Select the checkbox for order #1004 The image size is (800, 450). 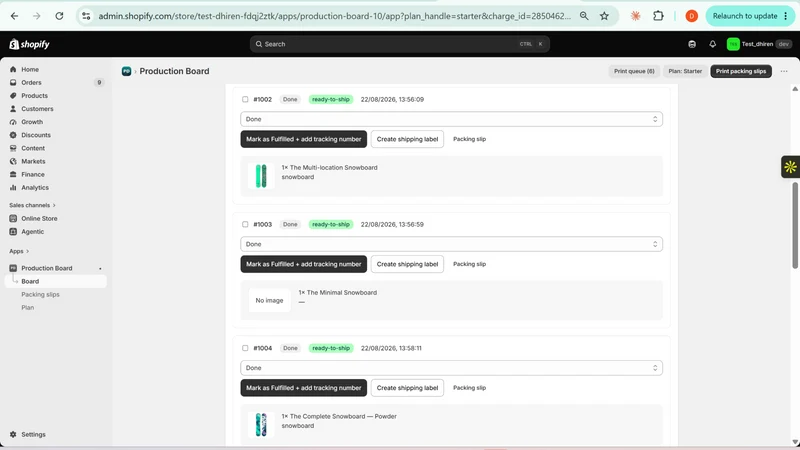click(x=245, y=348)
